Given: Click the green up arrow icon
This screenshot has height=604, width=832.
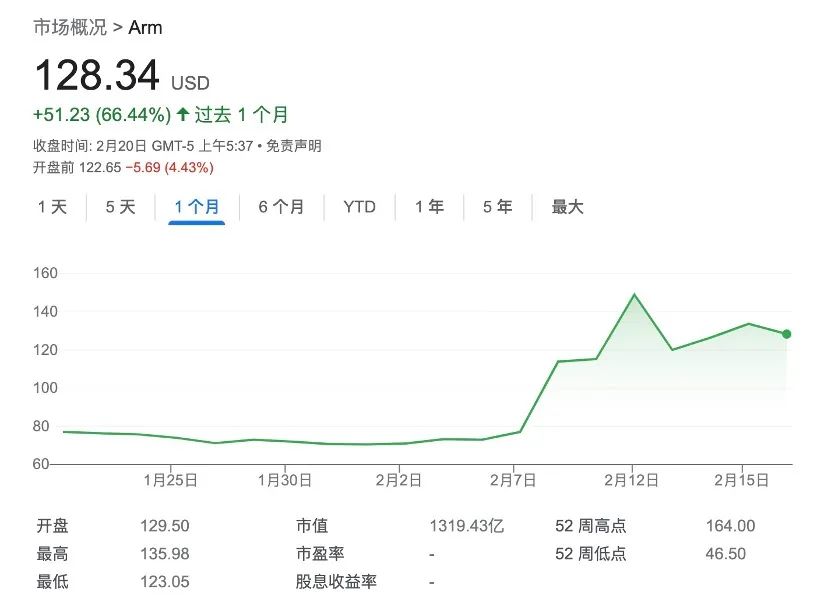Looking at the screenshot, I should [x=183, y=114].
